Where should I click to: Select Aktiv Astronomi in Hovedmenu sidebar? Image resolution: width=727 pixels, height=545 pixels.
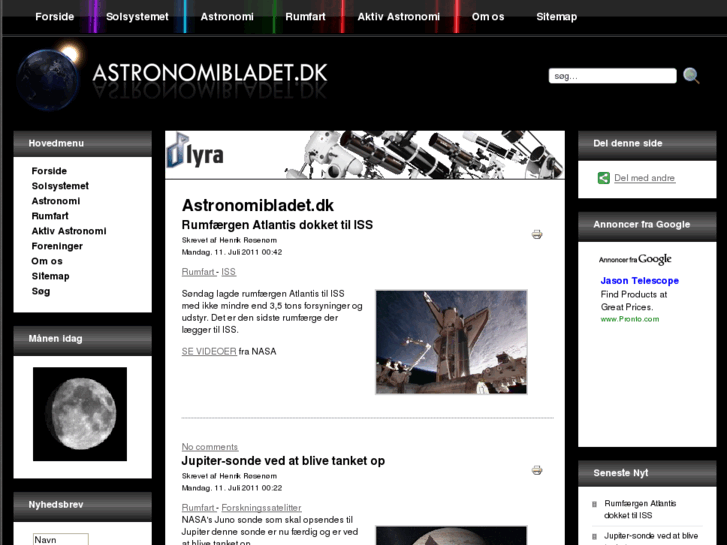point(69,231)
